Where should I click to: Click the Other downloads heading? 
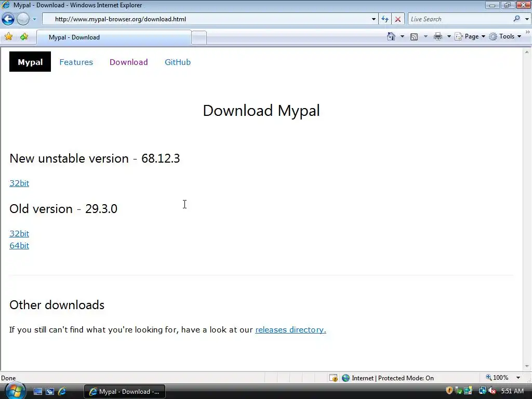(57, 304)
